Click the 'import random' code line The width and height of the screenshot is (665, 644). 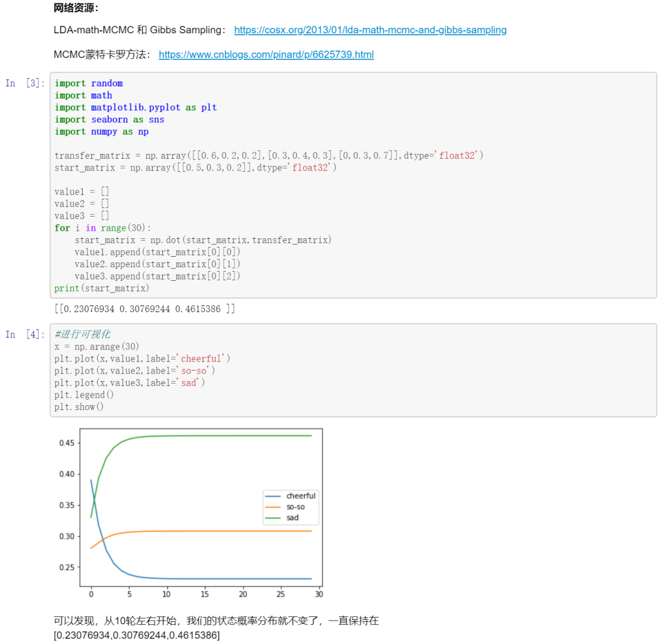coord(89,83)
